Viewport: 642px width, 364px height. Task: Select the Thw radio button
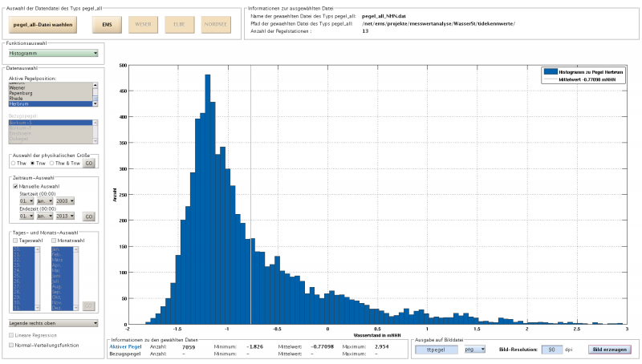[x=12, y=163]
